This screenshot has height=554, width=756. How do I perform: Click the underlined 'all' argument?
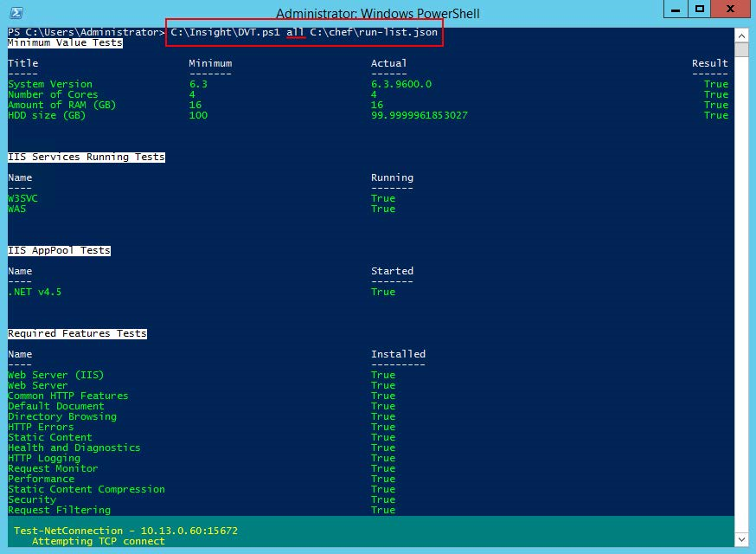coord(296,32)
